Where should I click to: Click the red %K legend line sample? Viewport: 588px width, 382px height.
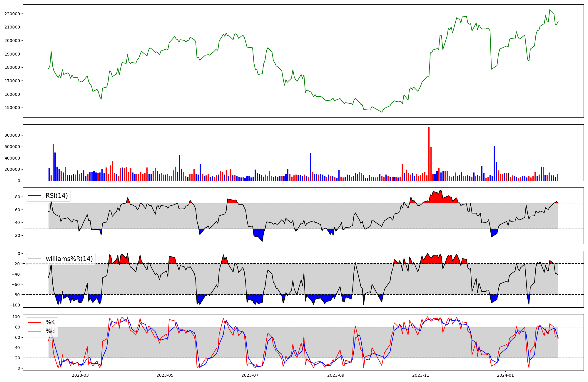click(x=34, y=322)
